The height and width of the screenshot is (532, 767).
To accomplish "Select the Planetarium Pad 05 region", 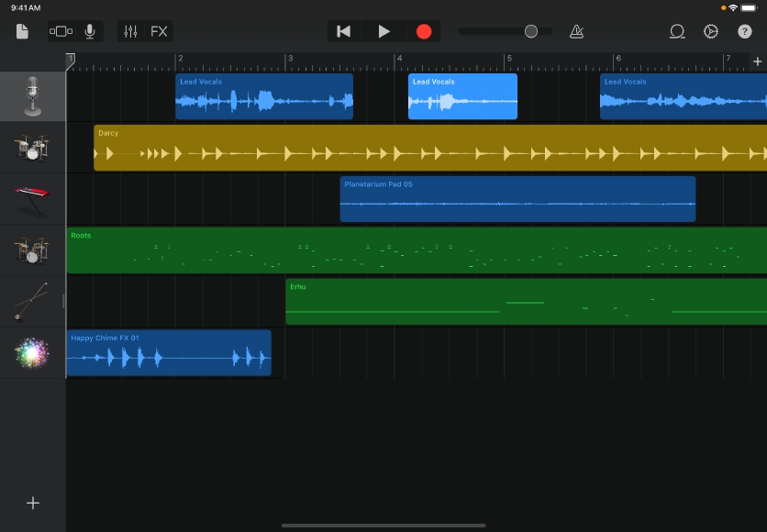I will [x=517, y=200].
